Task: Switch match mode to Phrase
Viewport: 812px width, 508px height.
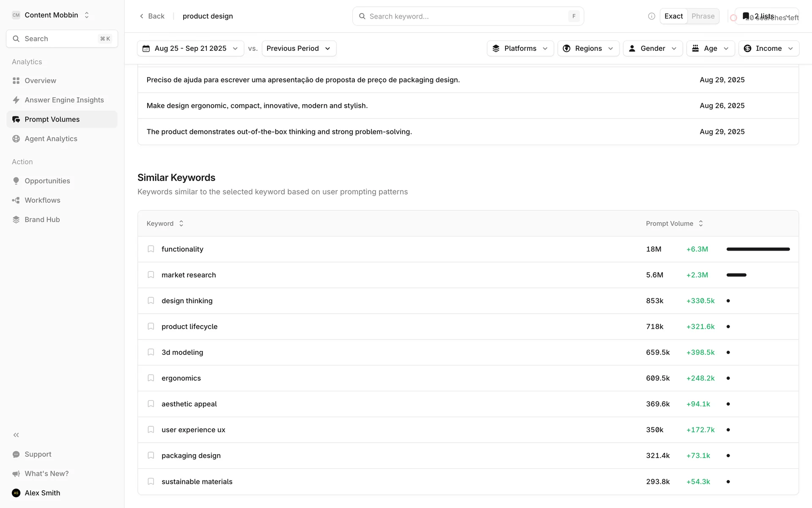Action: click(703, 16)
